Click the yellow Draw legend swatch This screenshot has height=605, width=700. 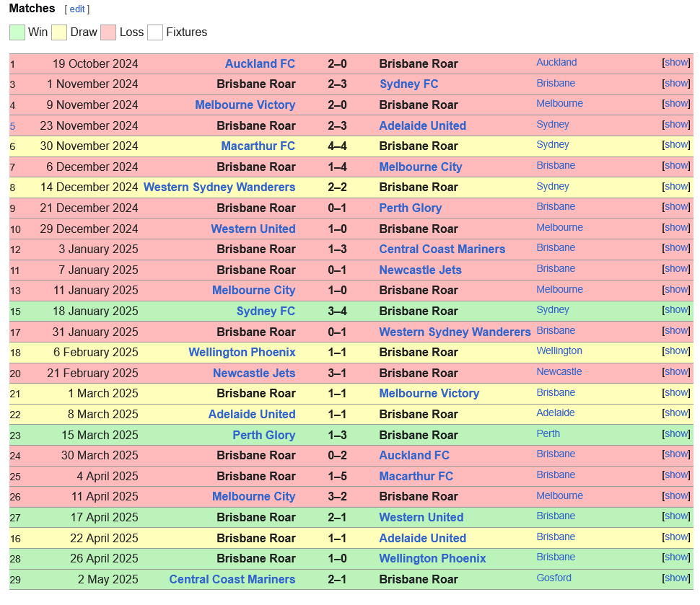[x=59, y=32]
